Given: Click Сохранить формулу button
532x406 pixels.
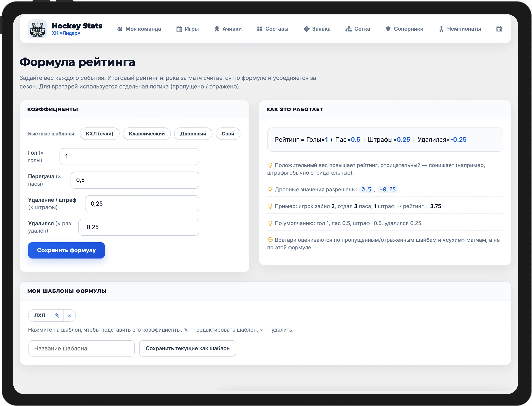Looking at the screenshot, I should pyautogui.click(x=66, y=250).
